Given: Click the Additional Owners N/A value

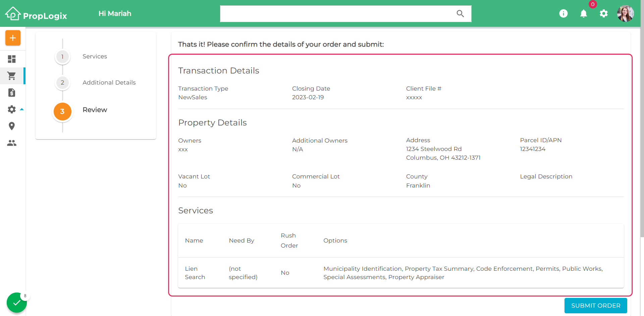Looking at the screenshot, I should point(298,149).
